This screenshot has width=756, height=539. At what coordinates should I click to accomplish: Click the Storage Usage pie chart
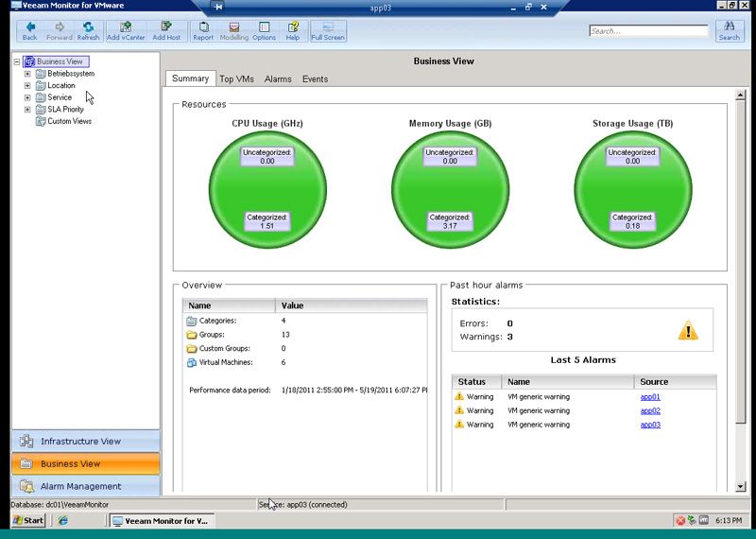633,190
